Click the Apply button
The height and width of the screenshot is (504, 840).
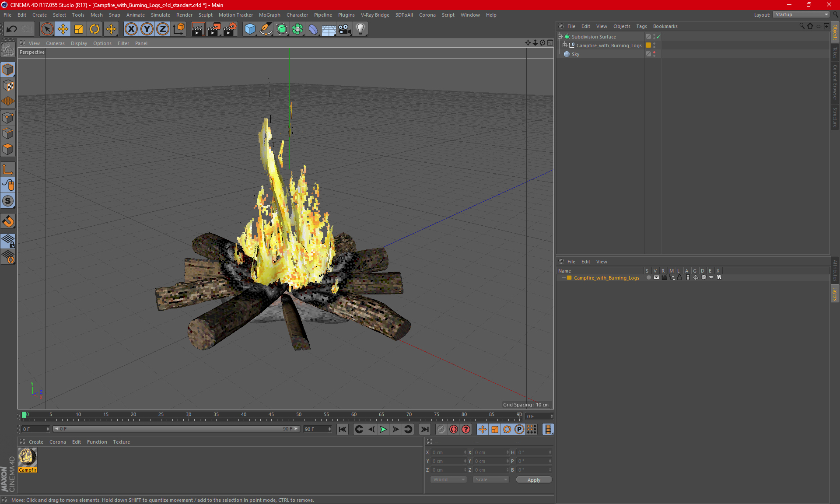[x=533, y=480]
